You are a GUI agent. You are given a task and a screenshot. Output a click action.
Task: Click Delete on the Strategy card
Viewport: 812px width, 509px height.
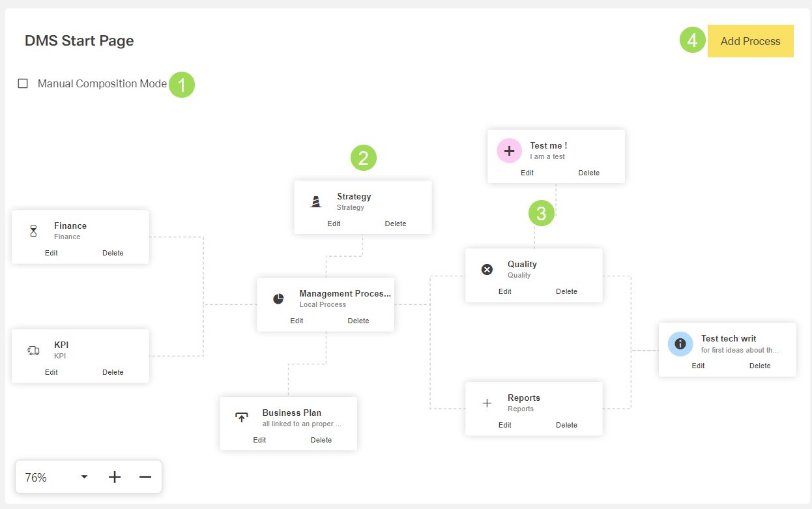(396, 224)
